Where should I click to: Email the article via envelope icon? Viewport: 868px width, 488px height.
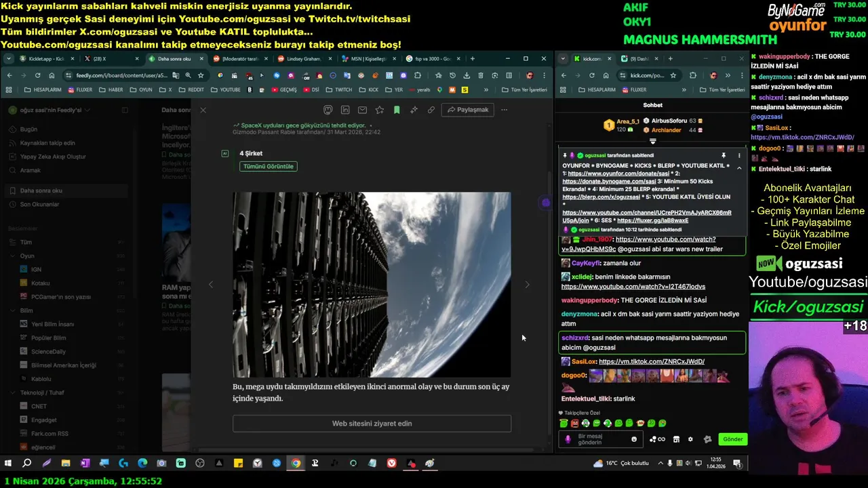click(362, 110)
